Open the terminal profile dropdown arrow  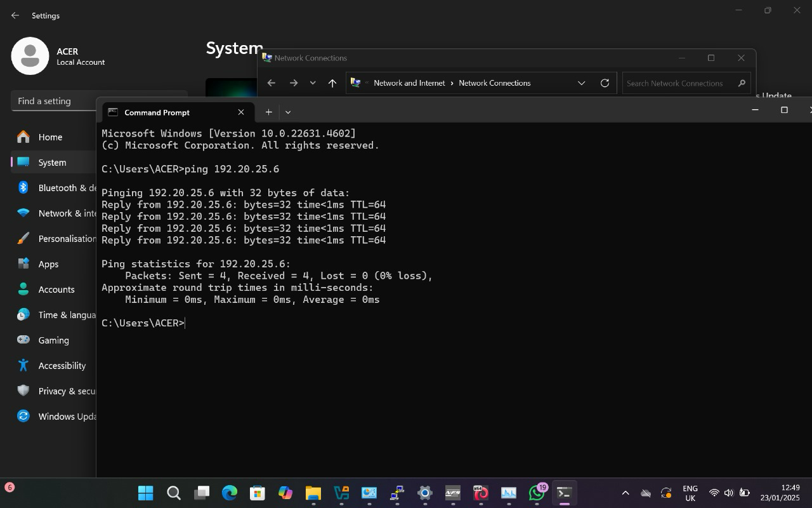pyautogui.click(x=288, y=112)
